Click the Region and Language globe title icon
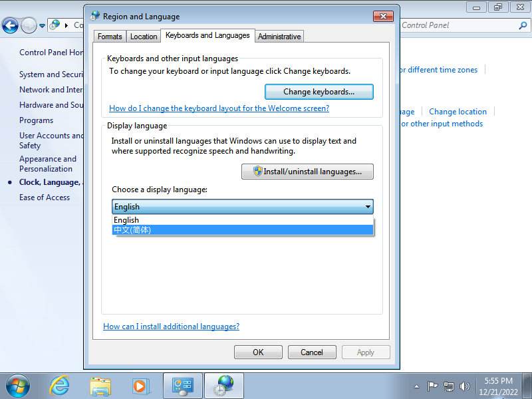The height and width of the screenshot is (399, 532). pos(95,15)
